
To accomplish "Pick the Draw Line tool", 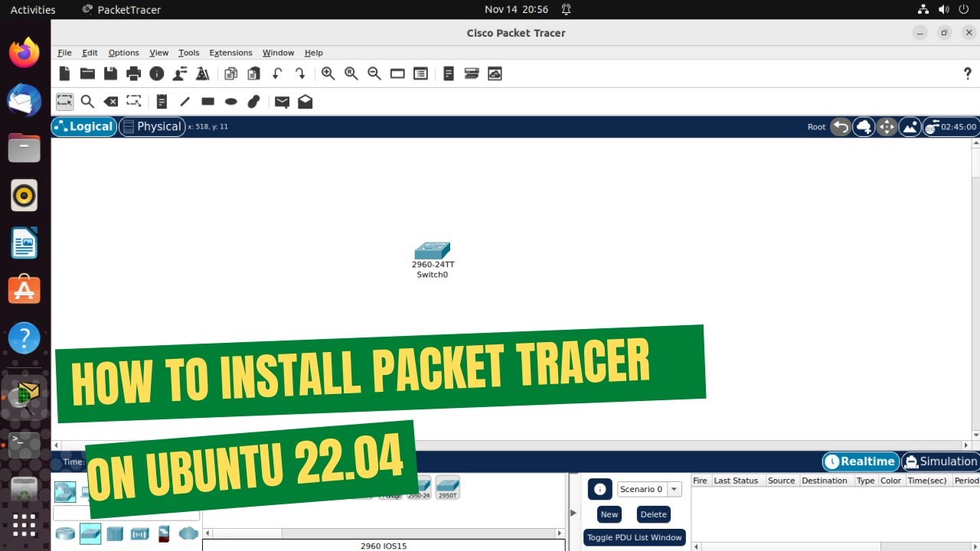I will pos(185,102).
